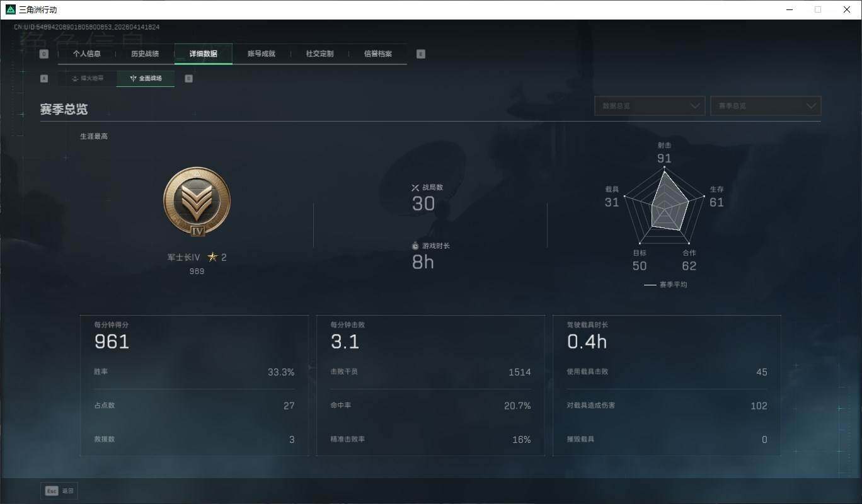The height and width of the screenshot is (504, 862).
Task: Click the 战局数 value 30
Action: (423, 203)
